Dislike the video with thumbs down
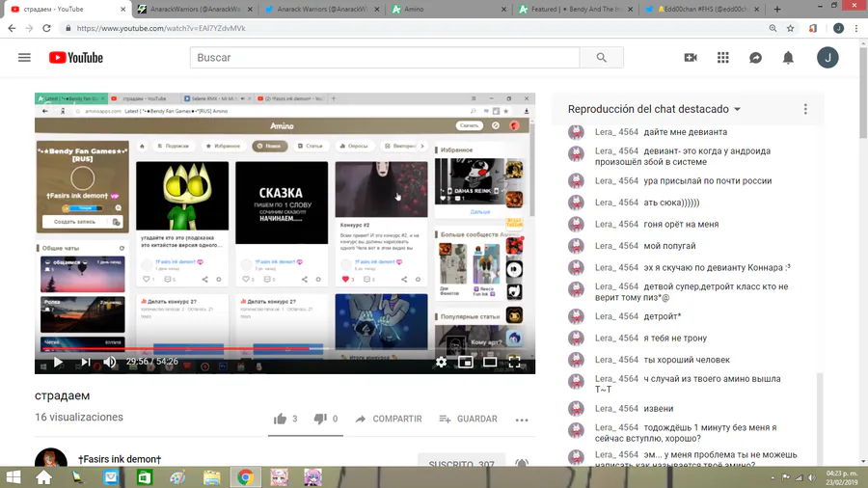868x488 pixels. coord(320,419)
